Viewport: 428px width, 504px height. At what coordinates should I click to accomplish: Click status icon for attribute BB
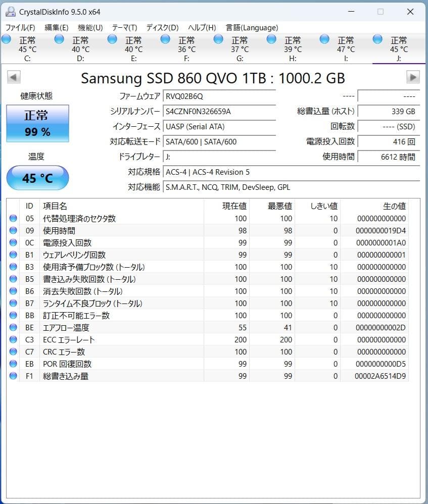[13, 315]
